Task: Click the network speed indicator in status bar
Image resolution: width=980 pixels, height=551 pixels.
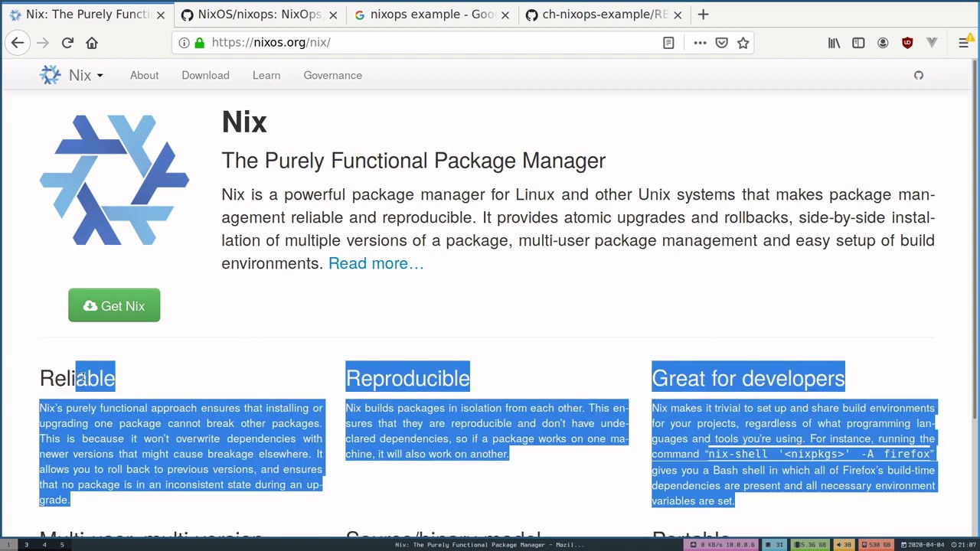Action: coord(720,545)
